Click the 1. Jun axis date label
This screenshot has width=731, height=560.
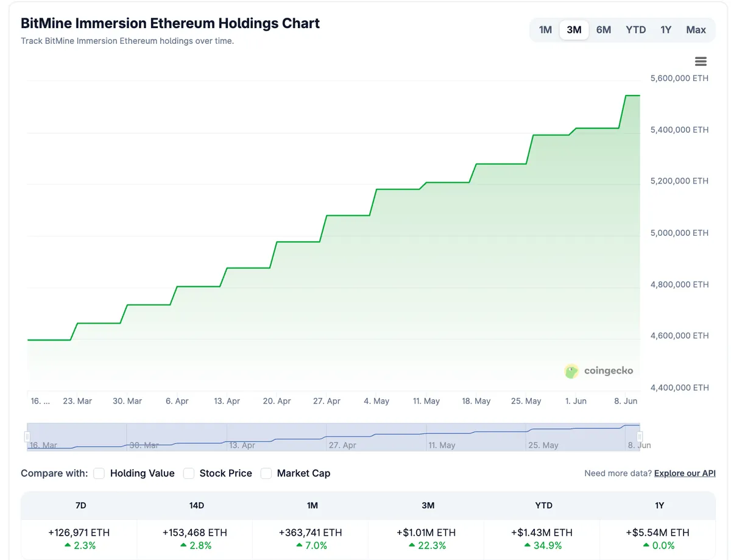pos(576,401)
